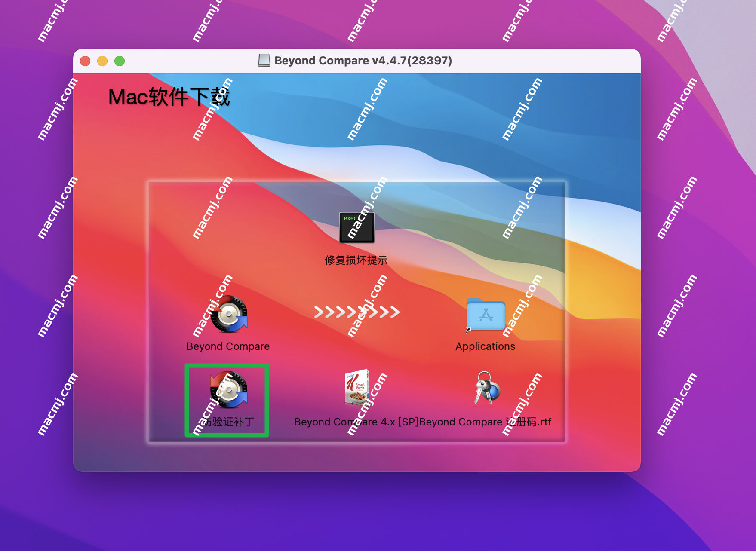Open the 注册码.rtf keychain file icon
The height and width of the screenshot is (551, 756).
coord(486,388)
